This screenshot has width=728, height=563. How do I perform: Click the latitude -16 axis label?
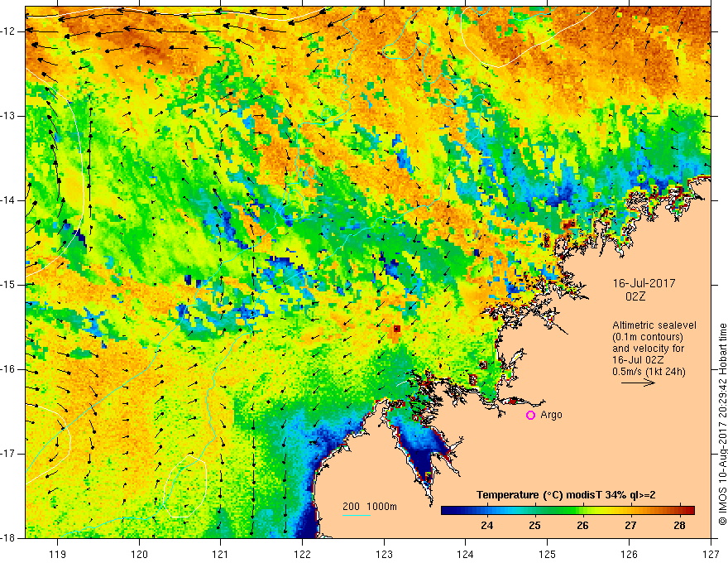8,369
